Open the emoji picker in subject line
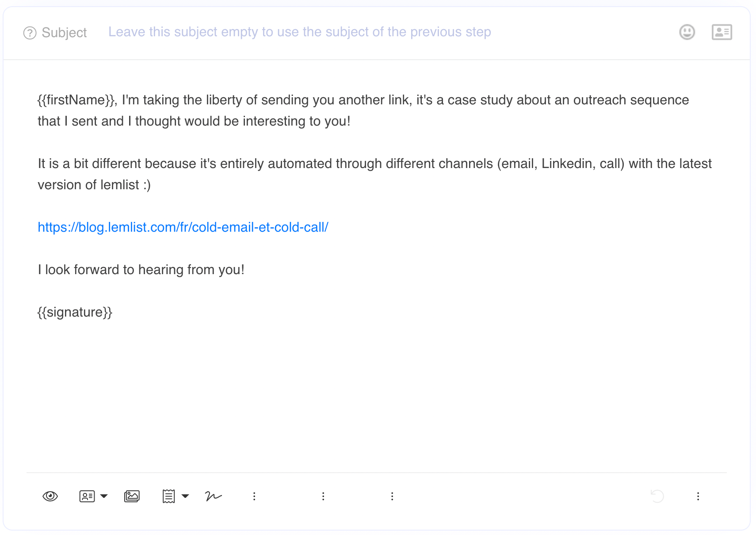Viewport: 756px width, 535px height. pos(687,32)
